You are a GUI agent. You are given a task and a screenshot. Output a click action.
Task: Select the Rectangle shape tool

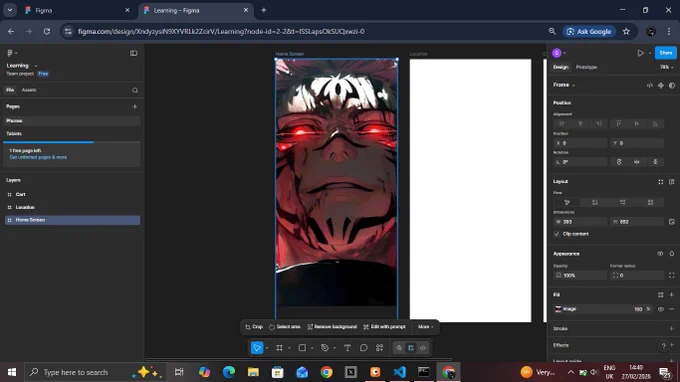click(x=302, y=348)
